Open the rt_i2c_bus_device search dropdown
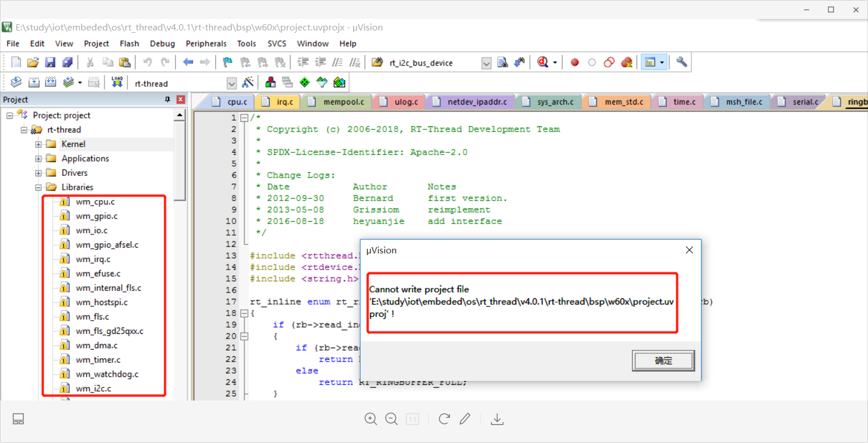The height and width of the screenshot is (443, 868). 486,63
